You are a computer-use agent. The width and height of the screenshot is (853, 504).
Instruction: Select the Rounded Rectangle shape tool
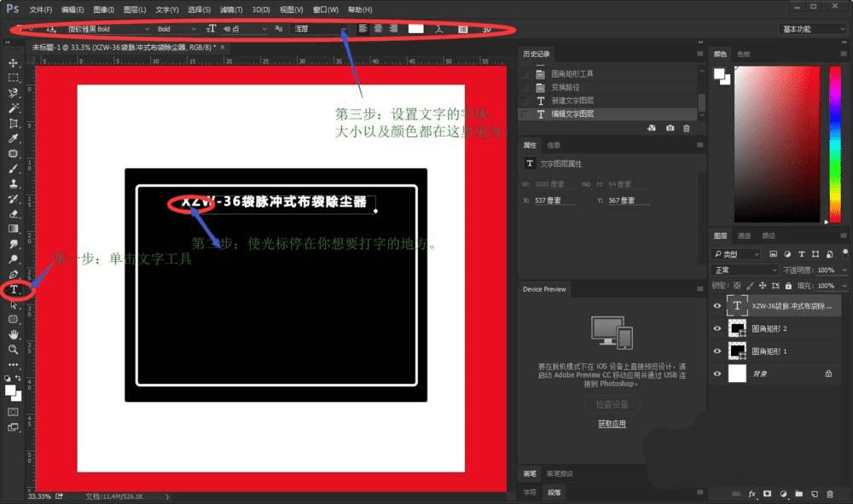[13, 319]
